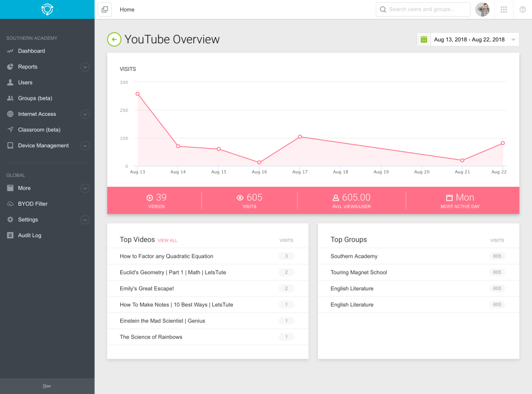Image resolution: width=532 pixels, height=394 pixels.
Task: Open 'How to Factor any Quadratic Equation' video
Action: [208, 256]
